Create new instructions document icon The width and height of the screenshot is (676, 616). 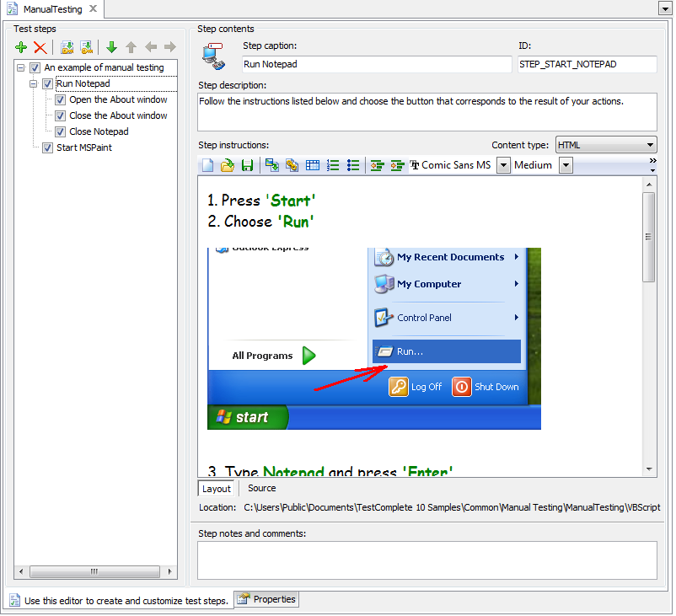pyautogui.click(x=208, y=165)
